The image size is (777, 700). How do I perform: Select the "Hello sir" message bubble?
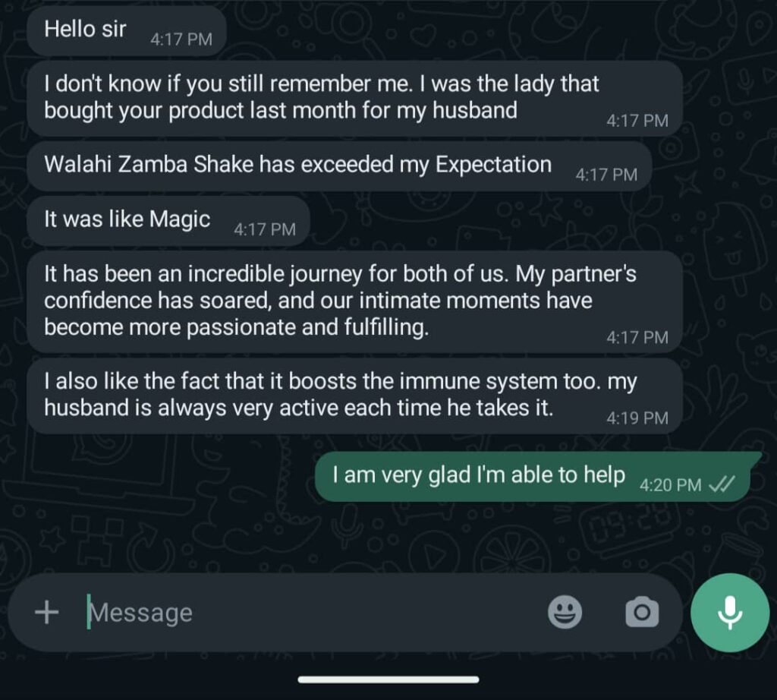click(x=127, y=30)
